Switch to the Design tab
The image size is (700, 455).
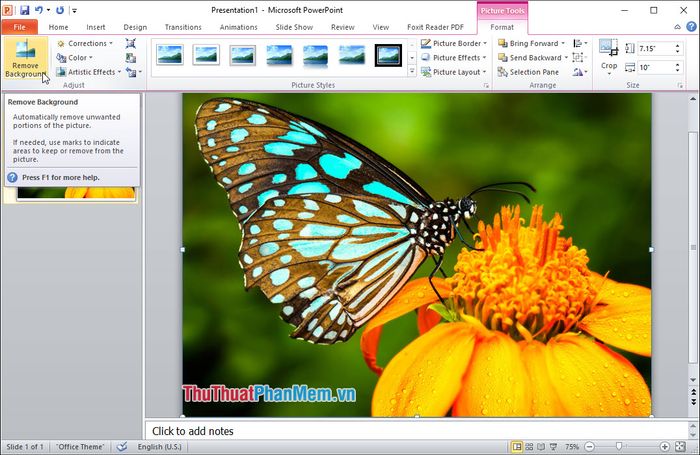point(135,27)
